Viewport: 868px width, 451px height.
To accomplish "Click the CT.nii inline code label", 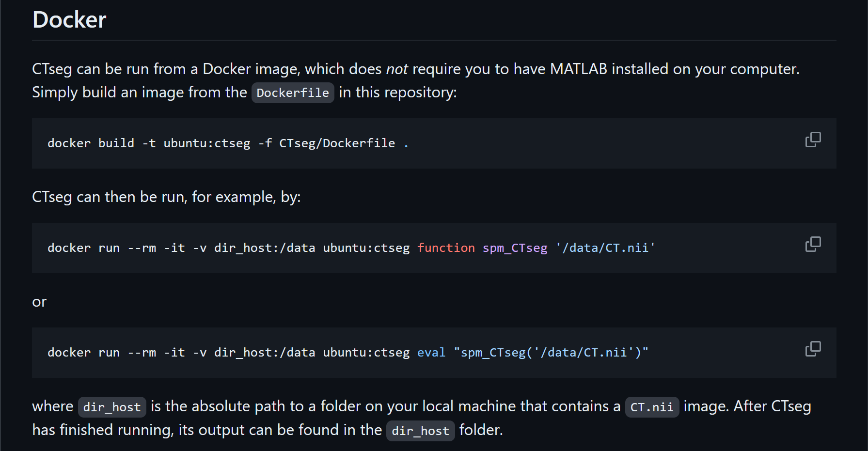I will tap(651, 407).
